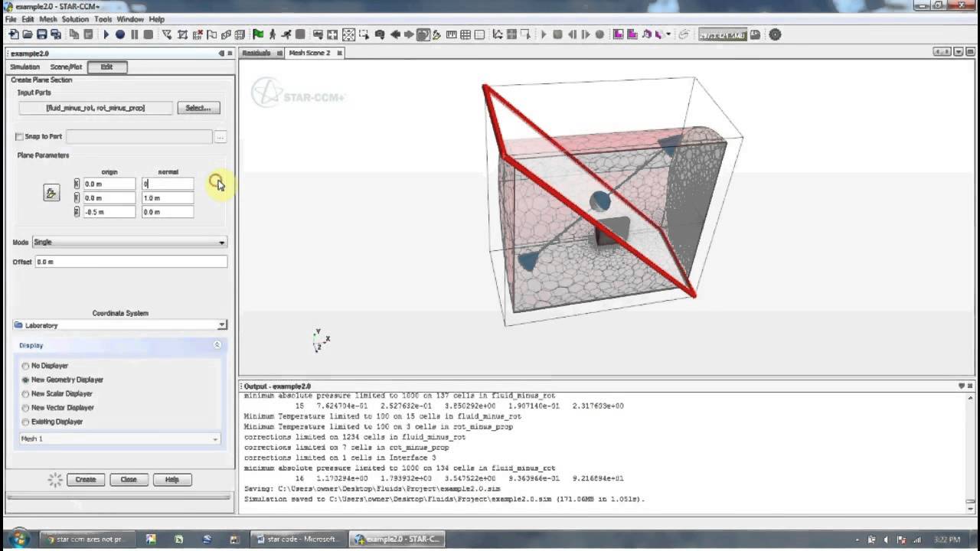Image resolution: width=980 pixels, height=551 pixels.
Task: Open the Solution menu
Action: pyautogui.click(x=75, y=19)
